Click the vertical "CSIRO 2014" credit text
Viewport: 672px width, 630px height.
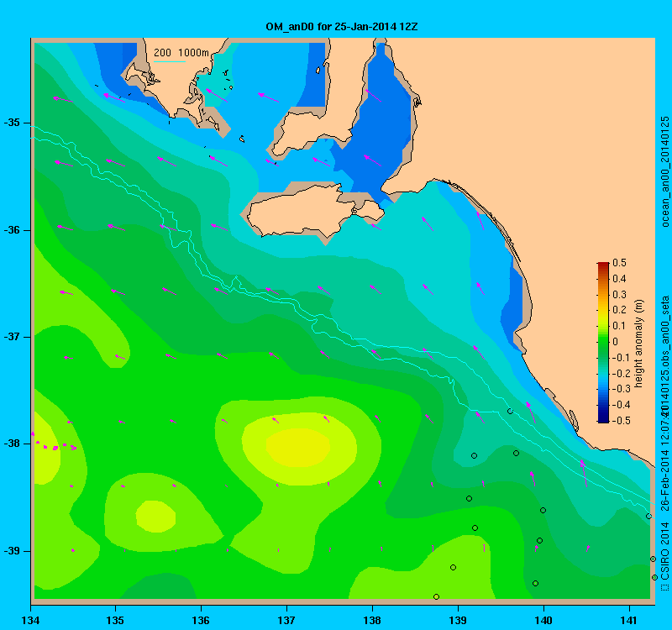click(664, 551)
